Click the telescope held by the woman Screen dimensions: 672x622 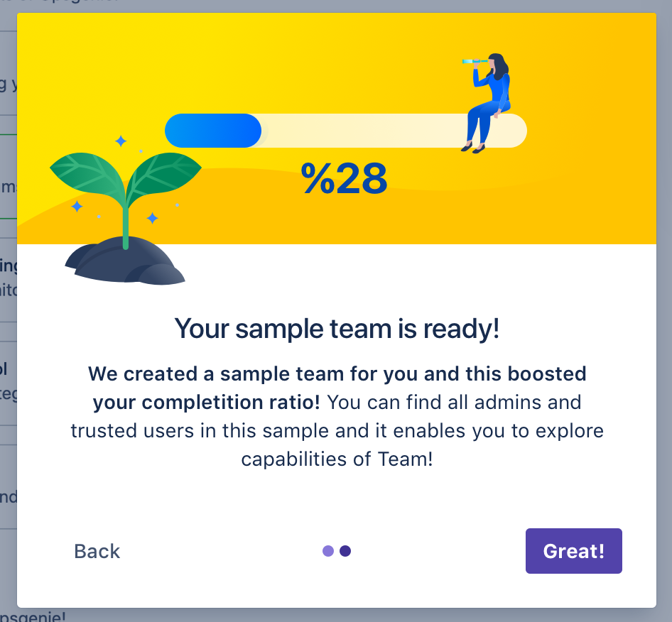pyautogui.click(x=475, y=61)
